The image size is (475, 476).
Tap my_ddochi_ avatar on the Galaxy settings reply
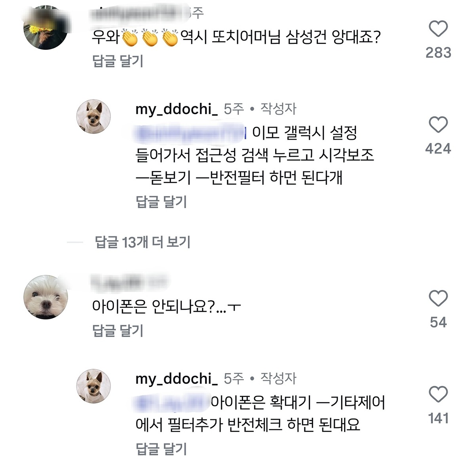pyautogui.click(x=93, y=116)
